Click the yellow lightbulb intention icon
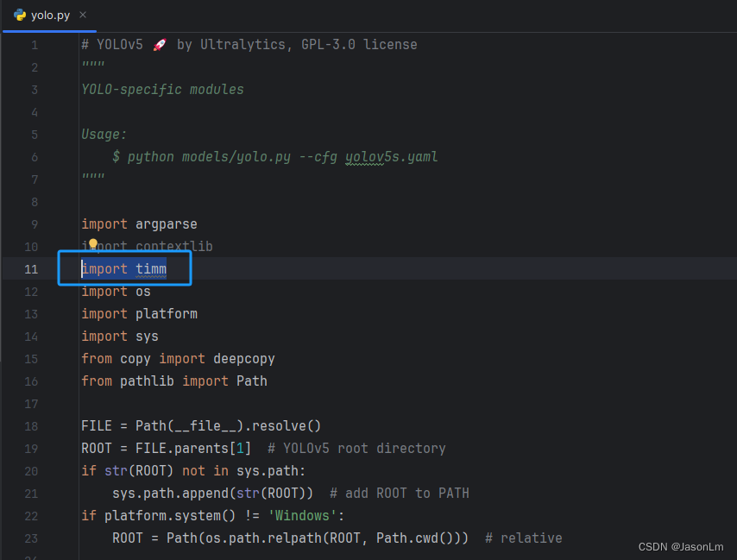 (x=93, y=243)
